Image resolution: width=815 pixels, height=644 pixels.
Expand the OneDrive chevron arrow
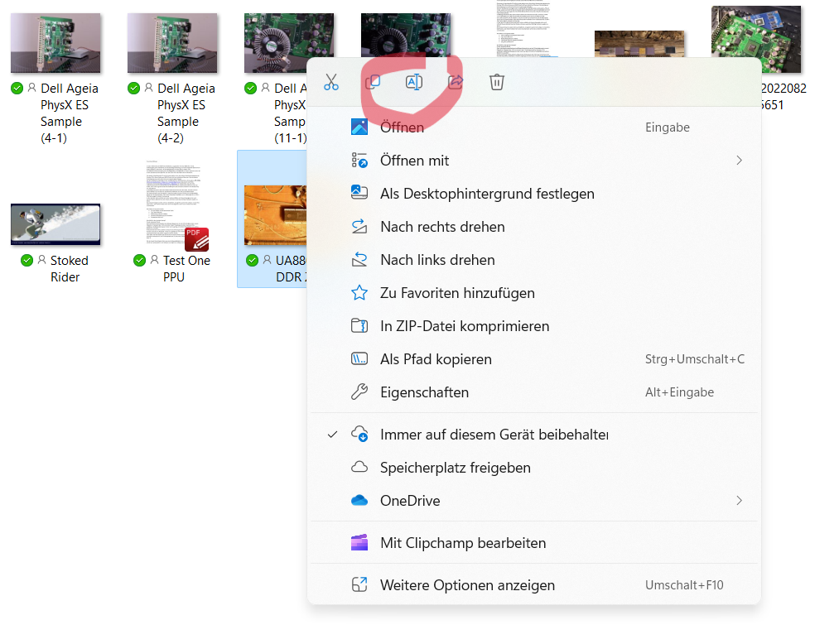(739, 501)
